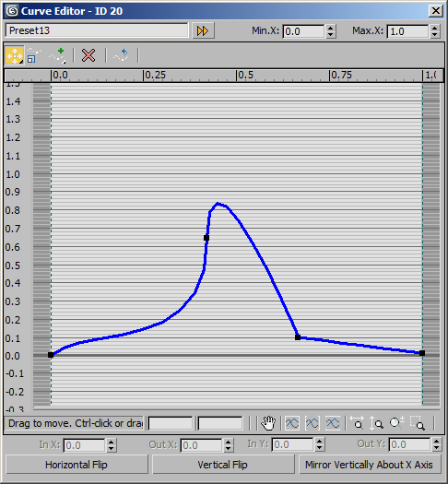Click the Out Y value field

click(x=409, y=444)
